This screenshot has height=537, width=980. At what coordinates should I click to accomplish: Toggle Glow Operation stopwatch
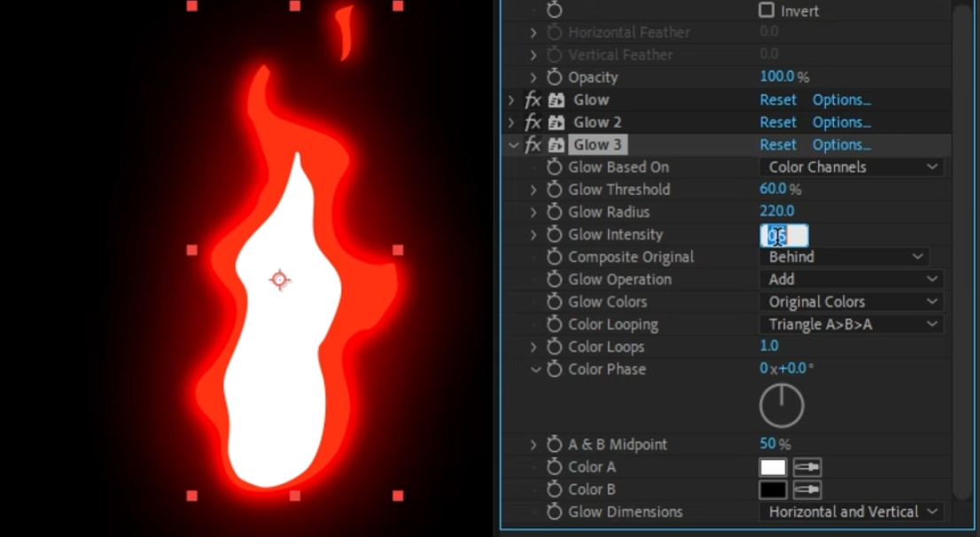coord(555,279)
